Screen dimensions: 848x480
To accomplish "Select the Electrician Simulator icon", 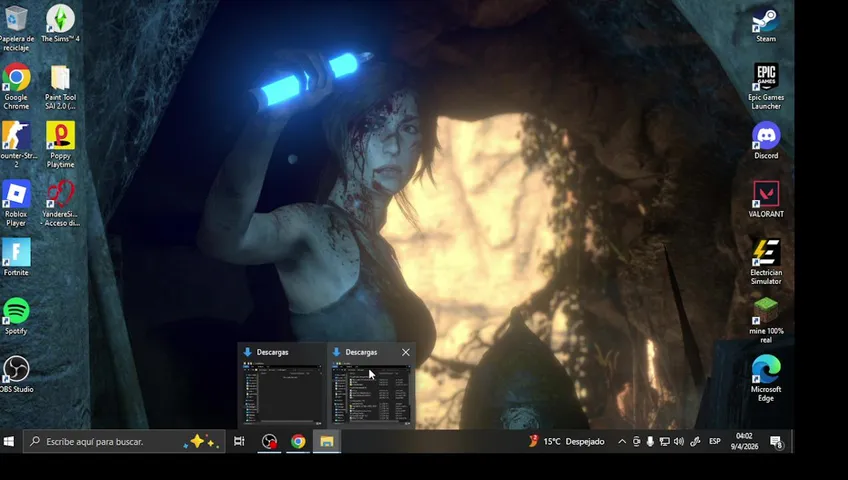I will pyautogui.click(x=766, y=262).
